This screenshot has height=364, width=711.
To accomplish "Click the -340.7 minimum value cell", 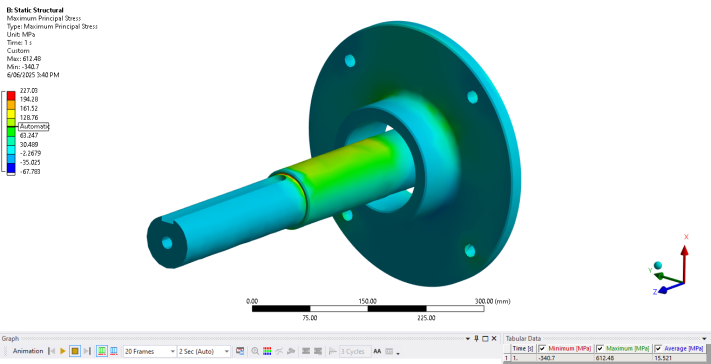I will pos(565,358).
